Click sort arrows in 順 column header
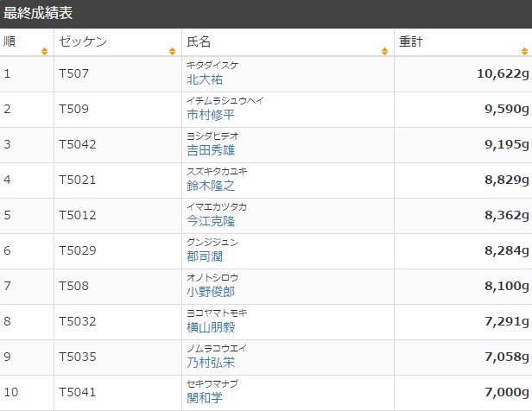 click(44, 52)
